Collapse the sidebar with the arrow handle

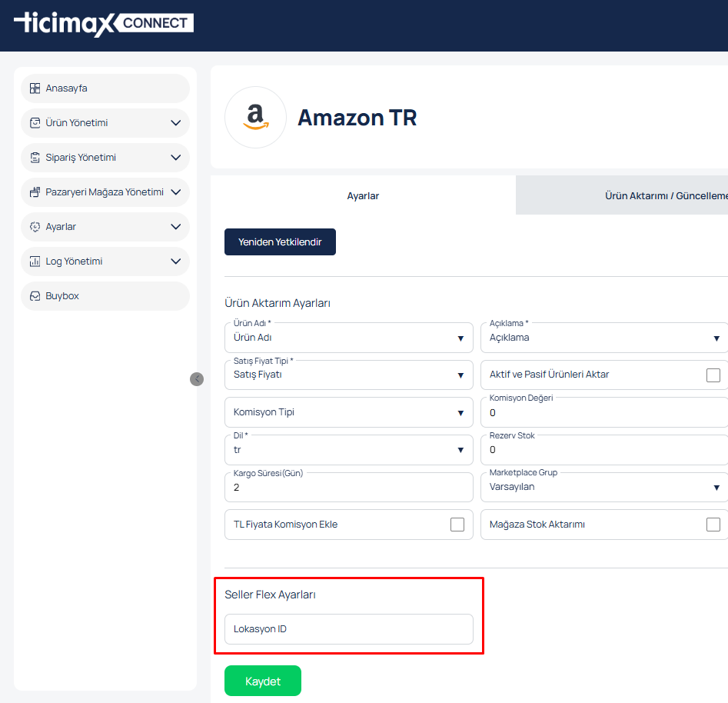pyautogui.click(x=197, y=378)
